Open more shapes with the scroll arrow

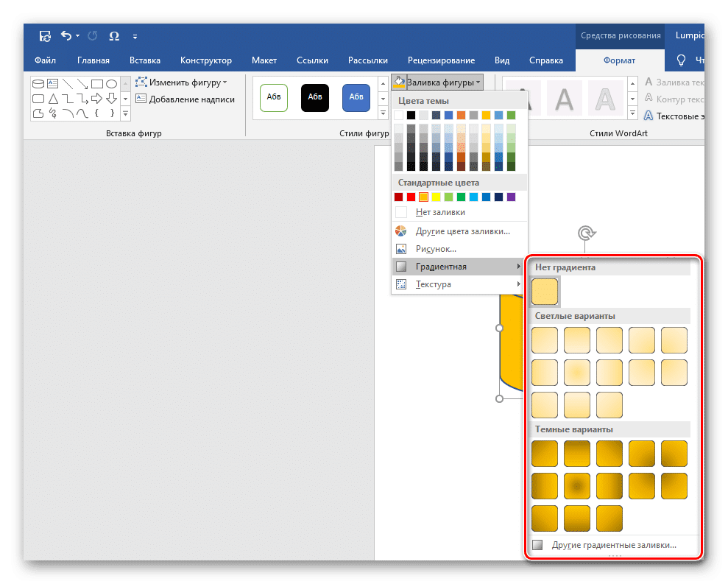point(125,114)
